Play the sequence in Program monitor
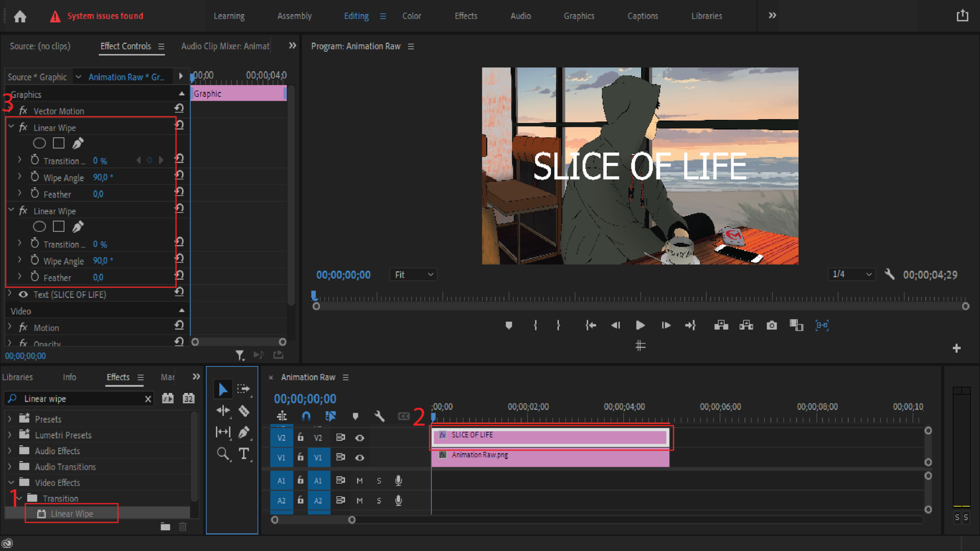 pos(640,325)
